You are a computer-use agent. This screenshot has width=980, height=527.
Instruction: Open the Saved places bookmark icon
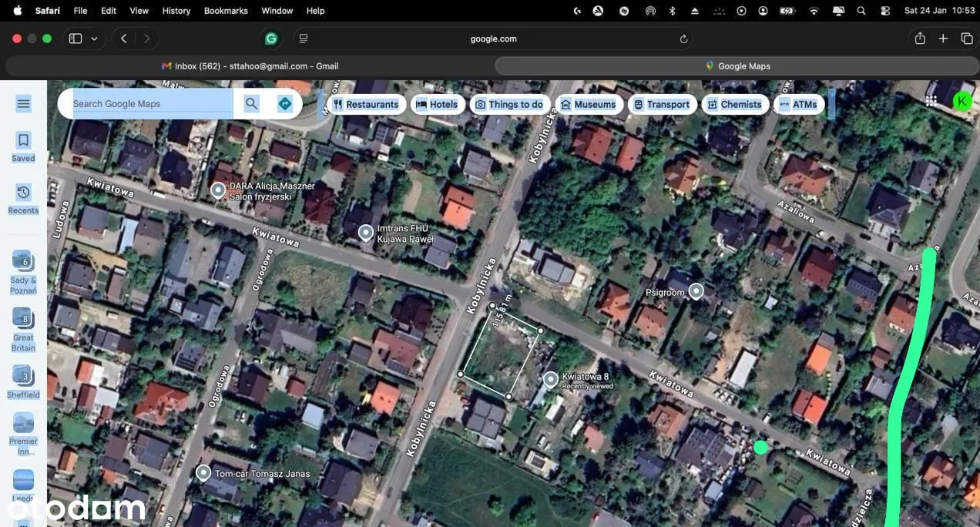23,141
